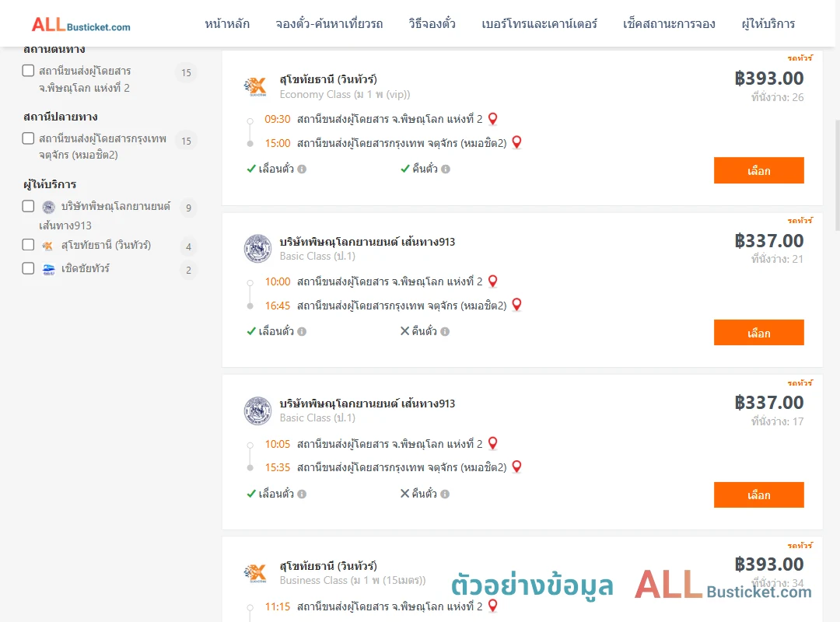Go to หน้าหลัก menu item

pyautogui.click(x=227, y=23)
